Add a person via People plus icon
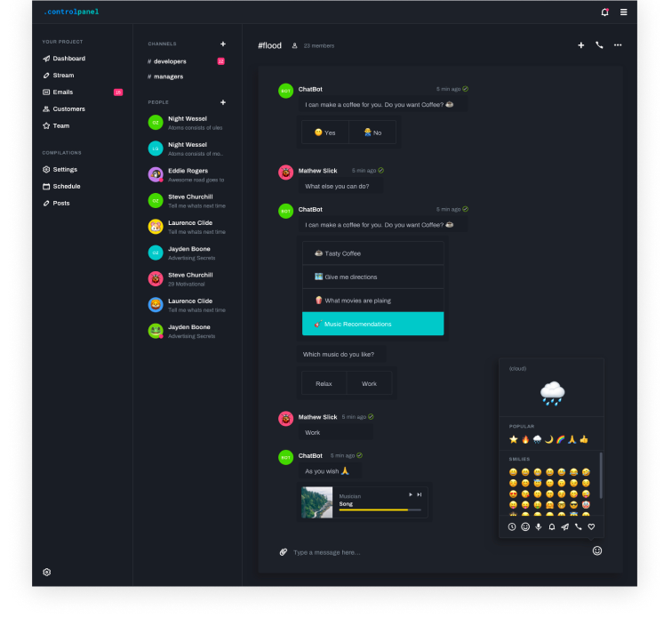This screenshot has width=672, height=618. pos(223,102)
